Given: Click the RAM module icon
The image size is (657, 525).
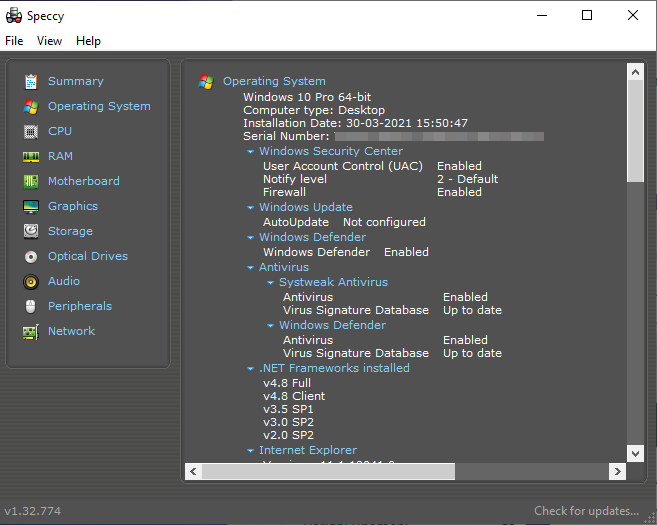Looking at the screenshot, I should coord(31,157).
